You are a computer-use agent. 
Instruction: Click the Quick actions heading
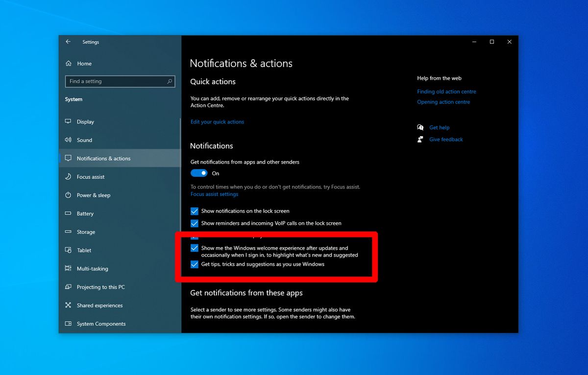tap(213, 82)
